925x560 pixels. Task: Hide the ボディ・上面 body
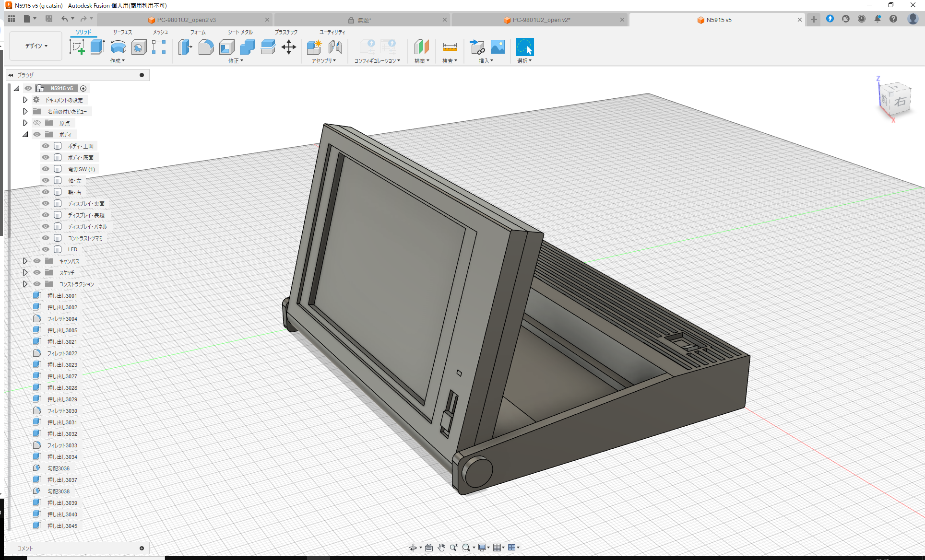click(x=45, y=146)
